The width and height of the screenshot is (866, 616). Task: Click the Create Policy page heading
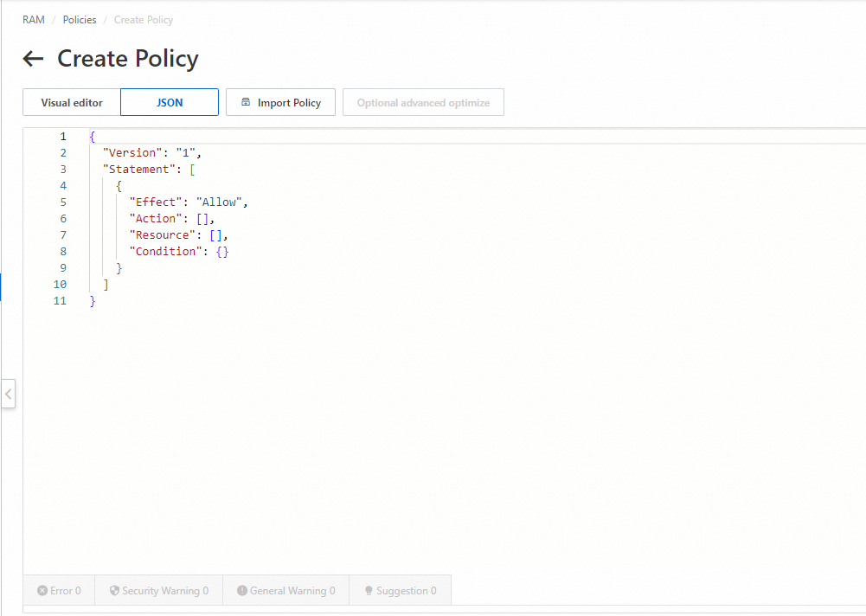pyautogui.click(x=128, y=59)
